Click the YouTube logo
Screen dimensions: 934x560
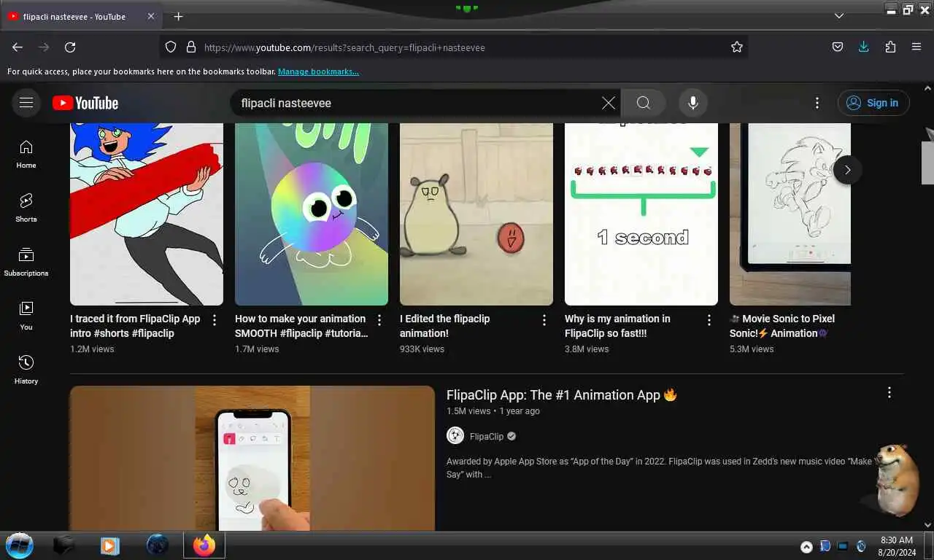[85, 103]
